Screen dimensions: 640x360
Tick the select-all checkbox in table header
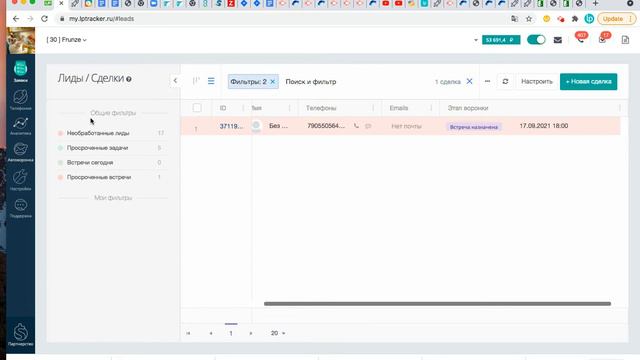197,108
